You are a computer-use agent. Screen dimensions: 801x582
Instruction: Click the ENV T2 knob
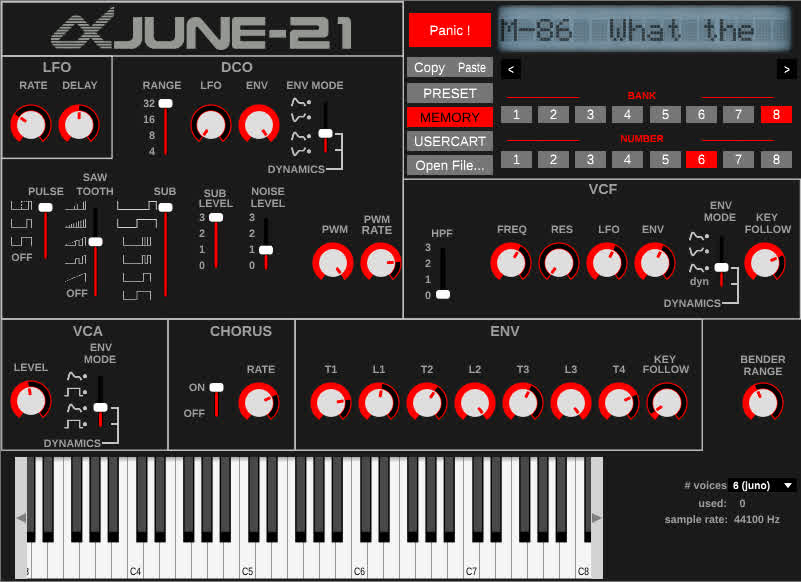pos(427,403)
